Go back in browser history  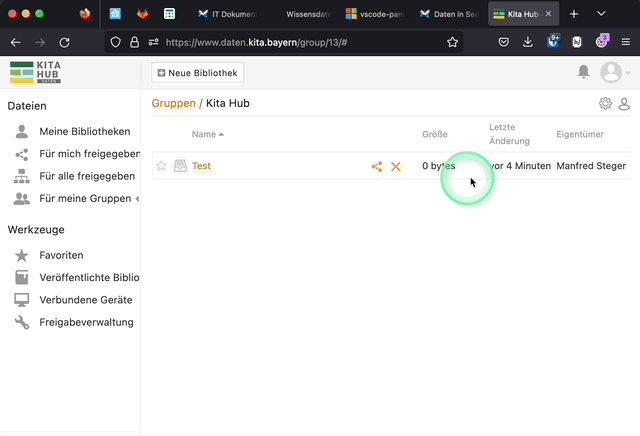(x=16, y=42)
